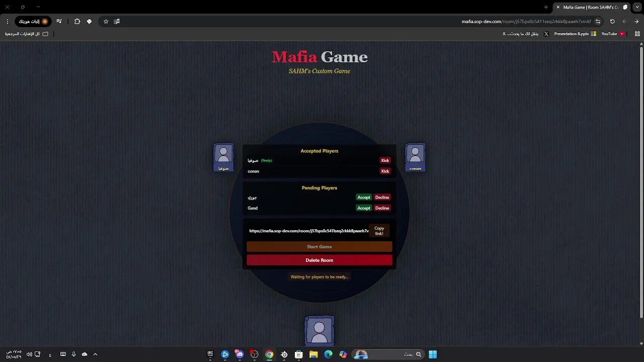Open Copilot from the taskbar

[x=343, y=354]
